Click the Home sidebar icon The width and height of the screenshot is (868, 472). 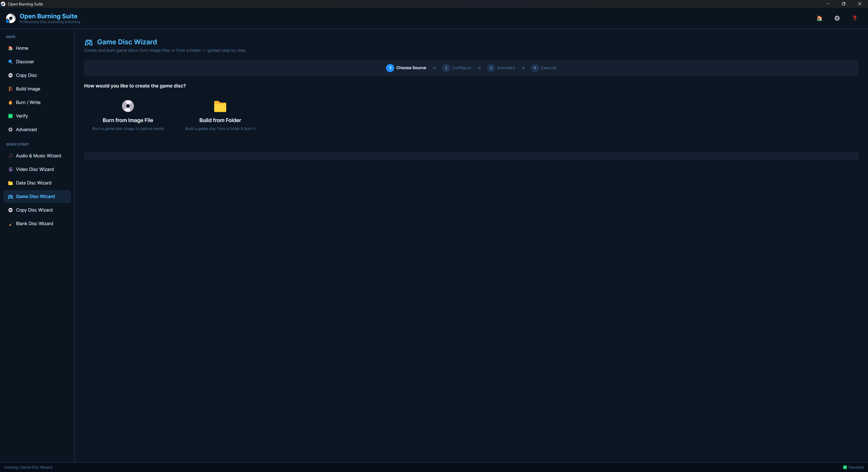(x=10, y=48)
